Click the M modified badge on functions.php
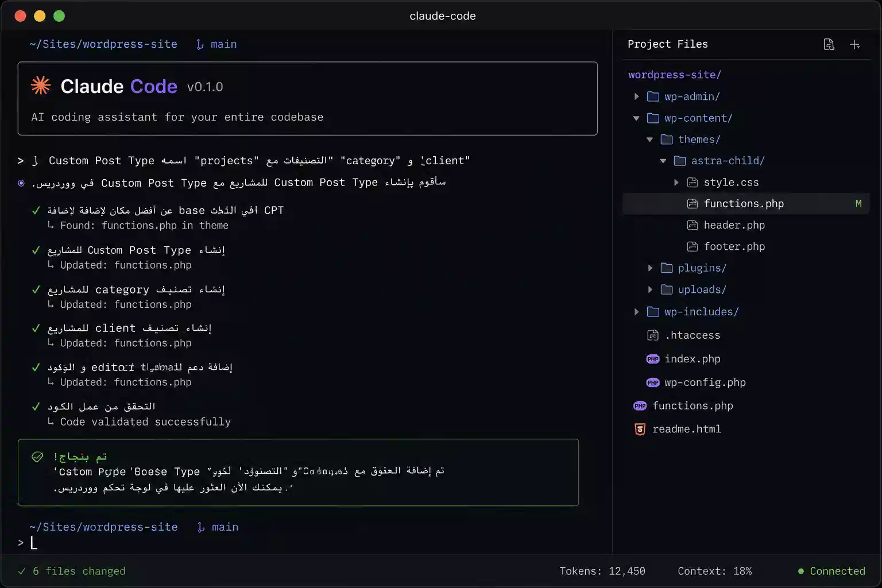Screen dimensions: 882x588 858,204
